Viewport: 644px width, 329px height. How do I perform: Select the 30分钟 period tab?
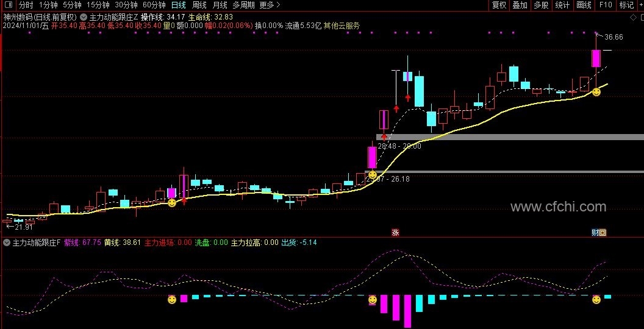[126, 5]
